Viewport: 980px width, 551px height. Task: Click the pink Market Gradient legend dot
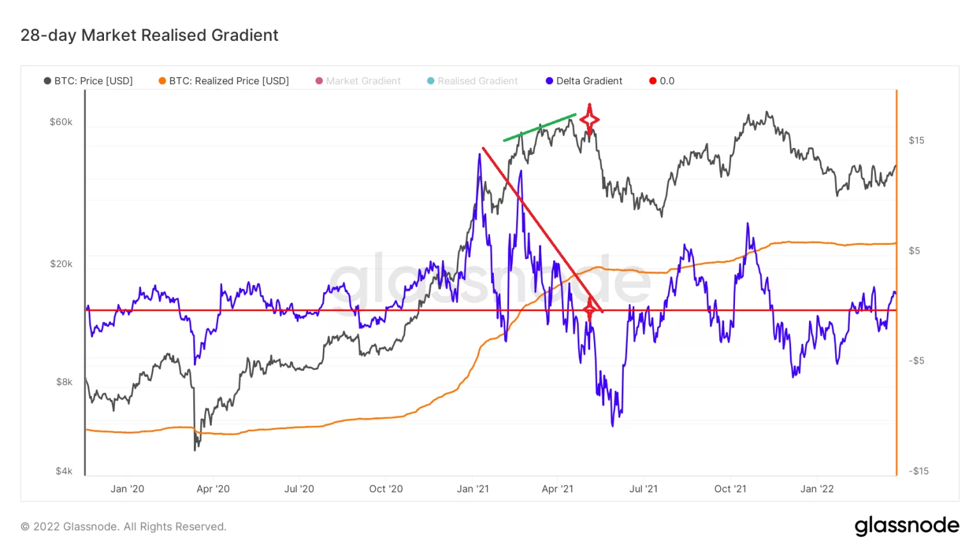(319, 81)
